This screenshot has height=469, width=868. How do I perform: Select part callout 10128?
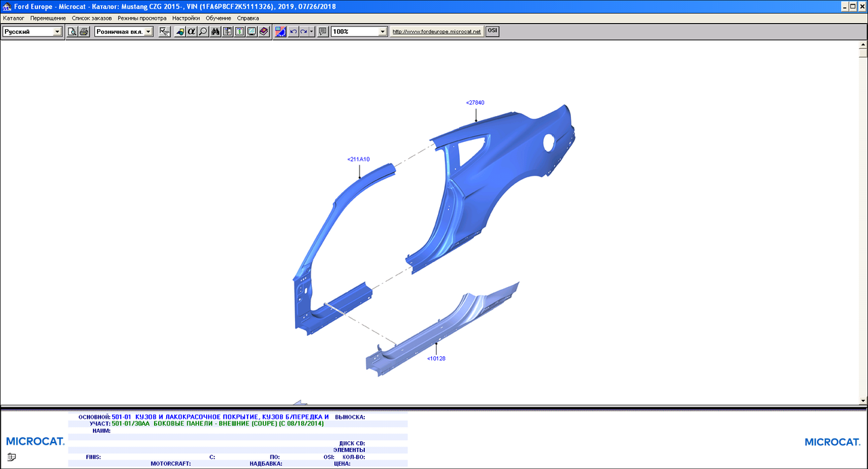coord(436,358)
